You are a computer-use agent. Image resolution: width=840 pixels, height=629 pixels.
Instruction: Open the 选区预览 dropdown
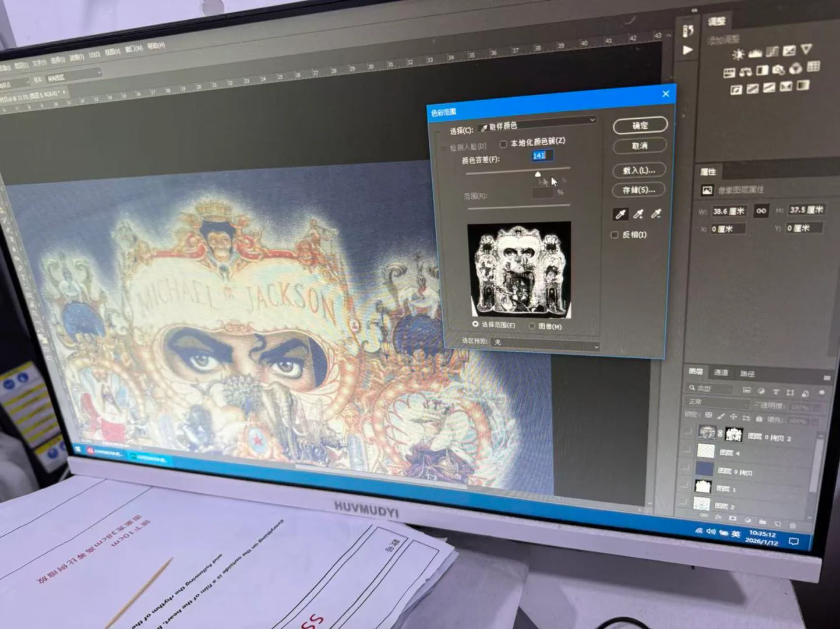[545, 344]
